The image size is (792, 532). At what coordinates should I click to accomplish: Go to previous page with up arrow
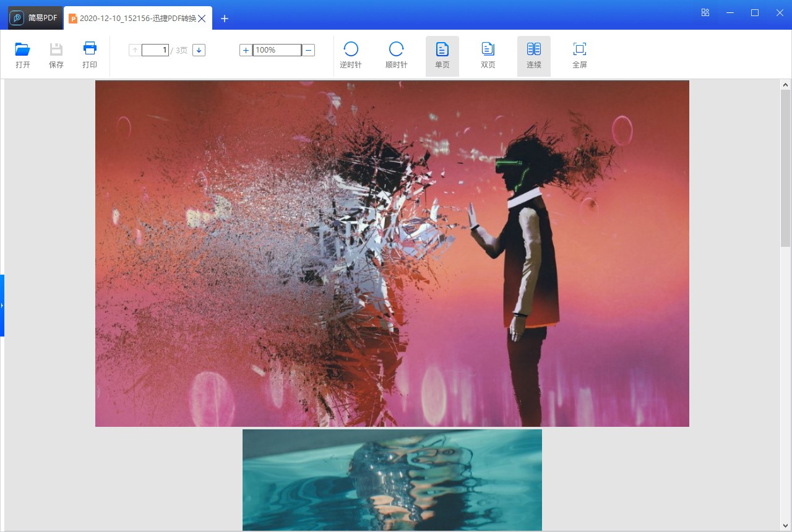[135, 50]
